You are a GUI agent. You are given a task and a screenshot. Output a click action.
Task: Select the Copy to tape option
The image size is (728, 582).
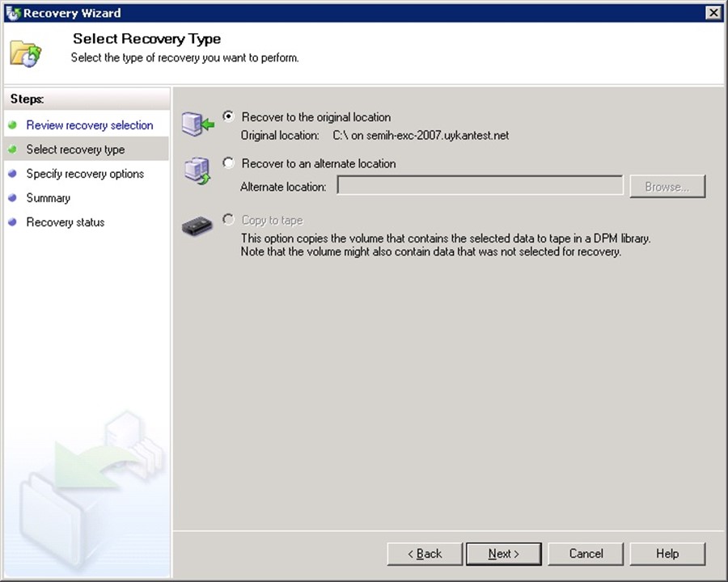pos(229,220)
